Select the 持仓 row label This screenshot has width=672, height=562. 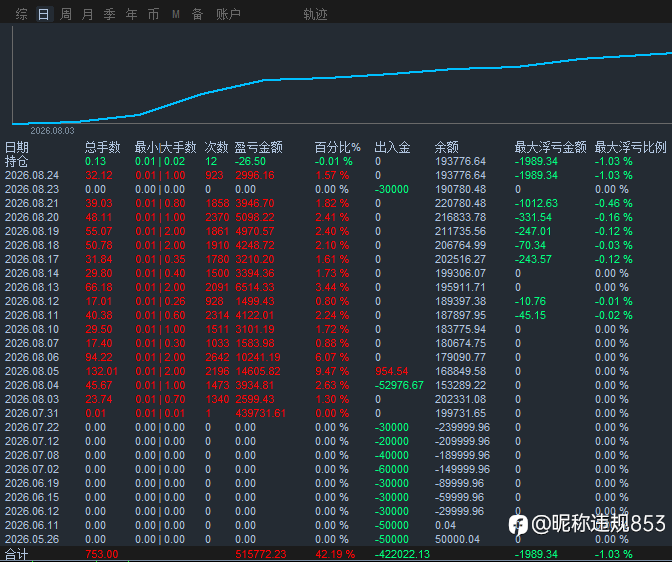point(17,162)
